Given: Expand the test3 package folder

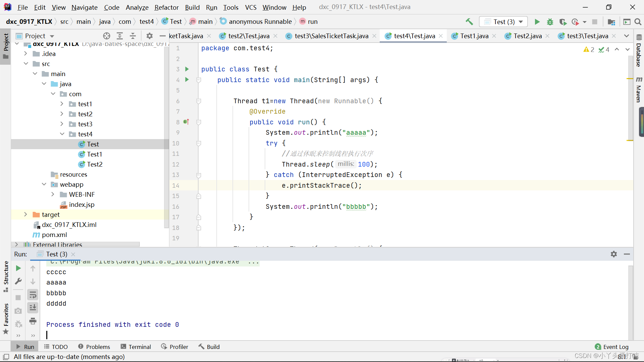Looking at the screenshot, I should 62,124.
